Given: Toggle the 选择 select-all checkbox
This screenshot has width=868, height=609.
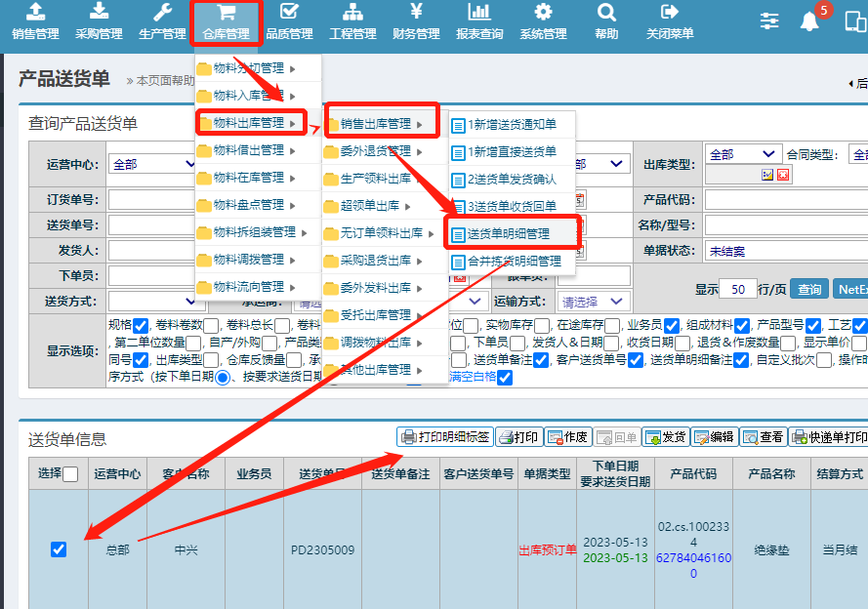Looking at the screenshot, I should tap(70, 474).
